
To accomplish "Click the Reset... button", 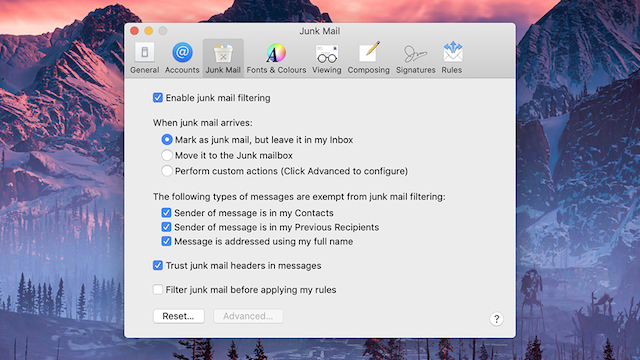I will pyautogui.click(x=179, y=316).
